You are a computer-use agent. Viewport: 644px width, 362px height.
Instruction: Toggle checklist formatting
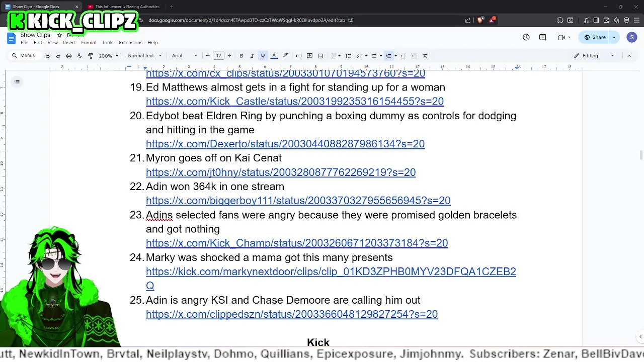[359, 56]
